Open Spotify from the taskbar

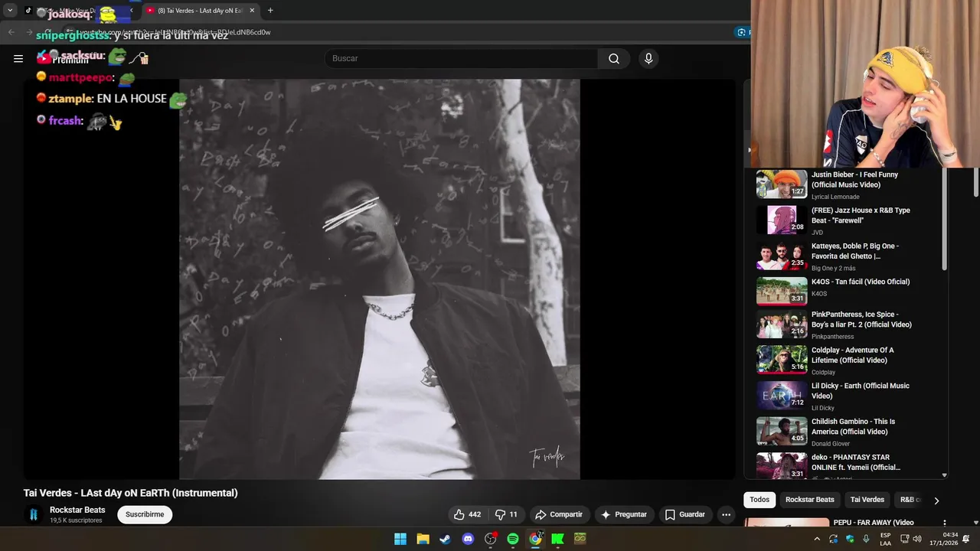pyautogui.click(x=513, y=539)
